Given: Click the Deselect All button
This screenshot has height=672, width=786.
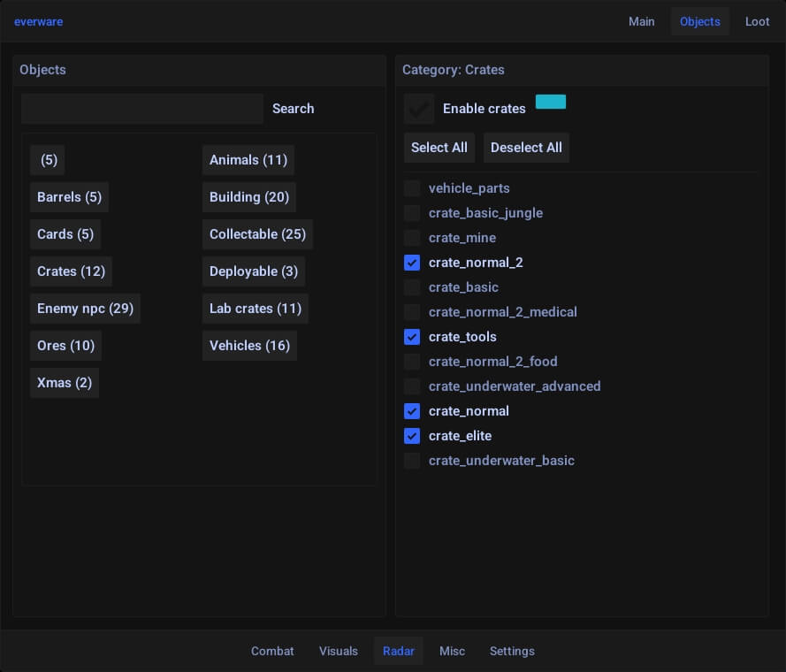Looking at the screenshot, I should click(526, 148).
